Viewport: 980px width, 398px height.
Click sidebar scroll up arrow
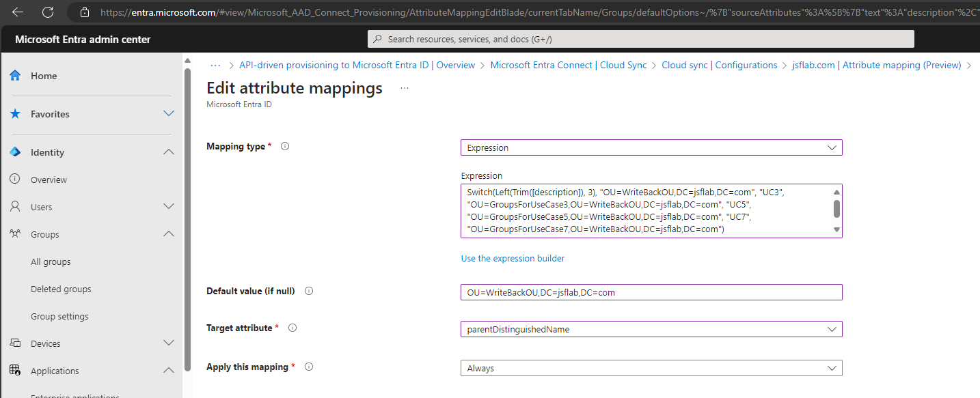pyautogui.click(x=188, y=61)
